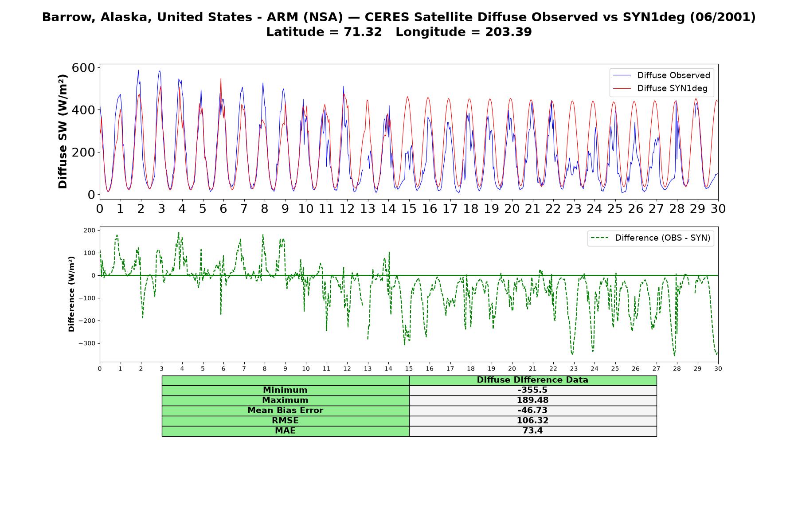Click day 15 tick on upper chart axis
The width and height of the screenshot is (798, 532).
[409, 209]
